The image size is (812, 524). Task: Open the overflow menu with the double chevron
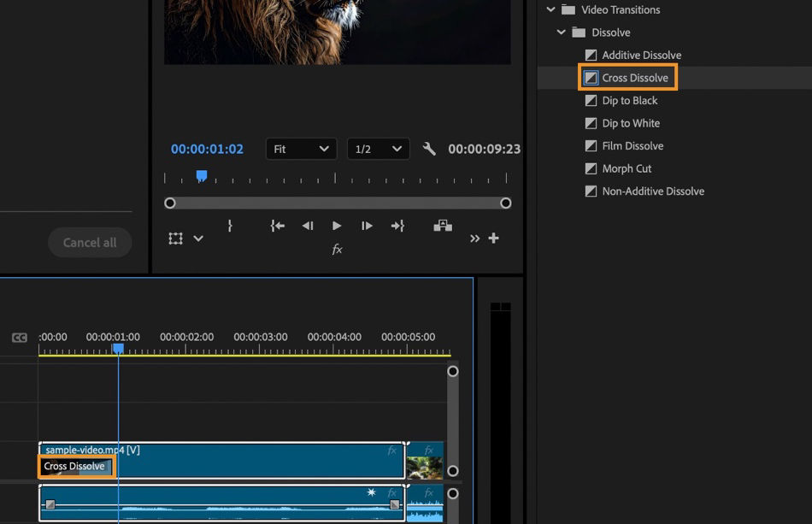coord(475,238)
